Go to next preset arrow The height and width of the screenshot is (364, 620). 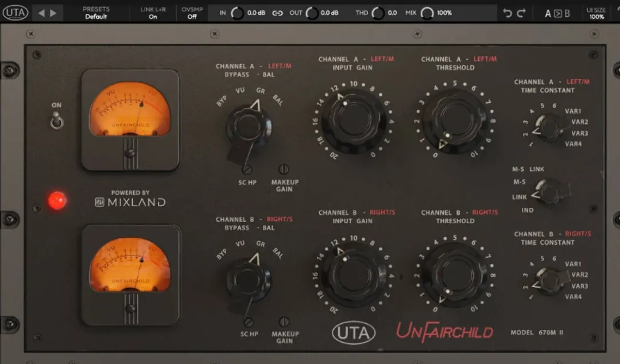point(53,13)
